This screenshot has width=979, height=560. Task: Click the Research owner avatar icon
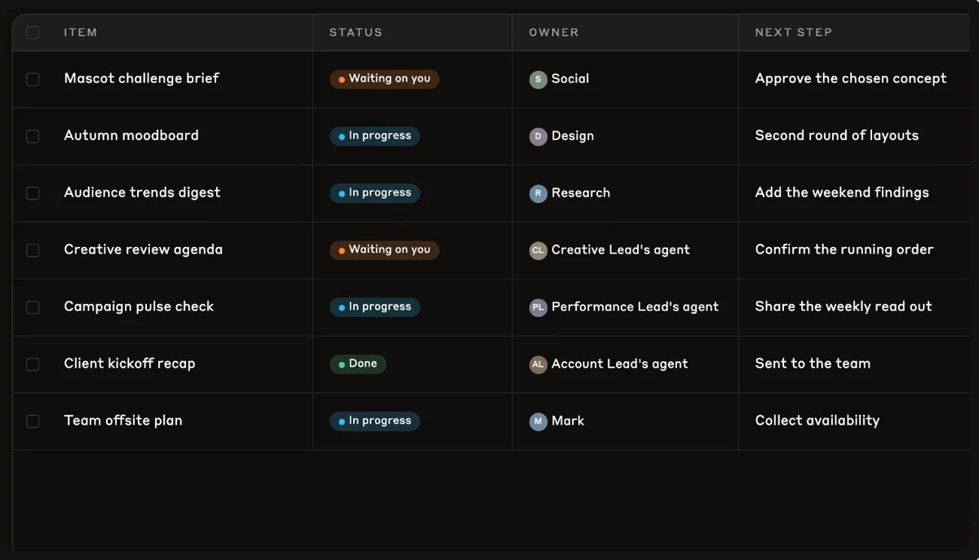[538, 193]
